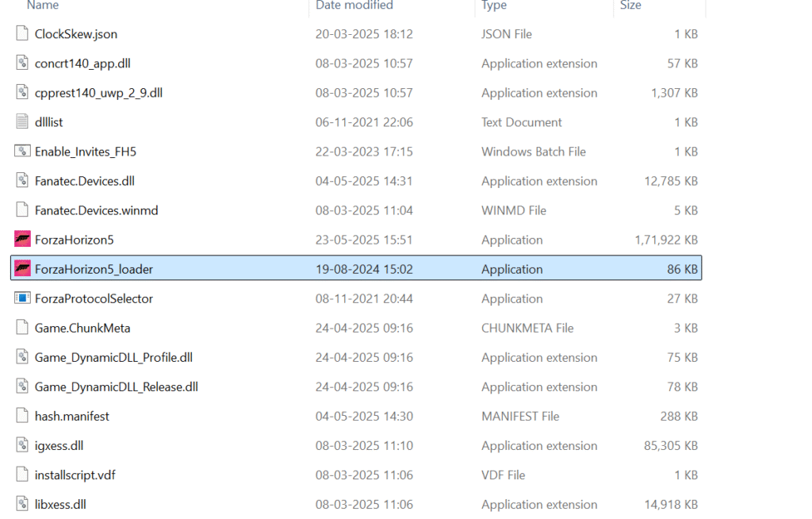Select the ForzaProtocolSelector file name
812x519 pixels.
[94, 299]
